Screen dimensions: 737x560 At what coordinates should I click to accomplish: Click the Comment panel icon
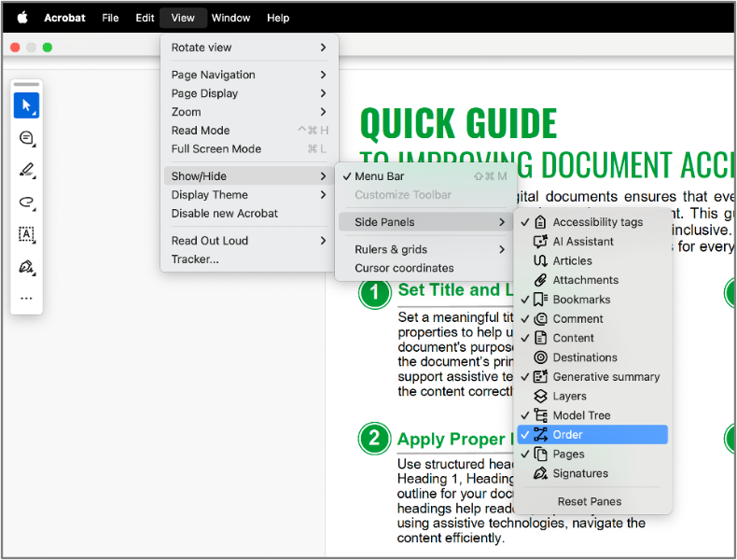(540, 319)
